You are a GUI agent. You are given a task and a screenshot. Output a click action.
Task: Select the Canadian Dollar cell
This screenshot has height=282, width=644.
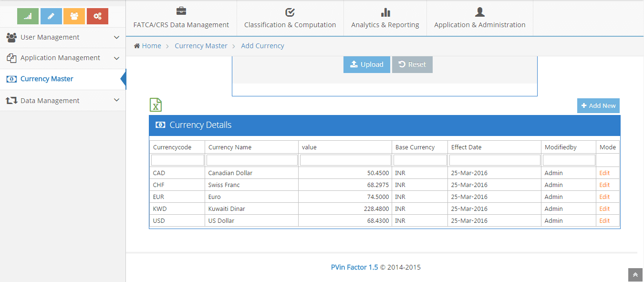[x=252, y=173]
